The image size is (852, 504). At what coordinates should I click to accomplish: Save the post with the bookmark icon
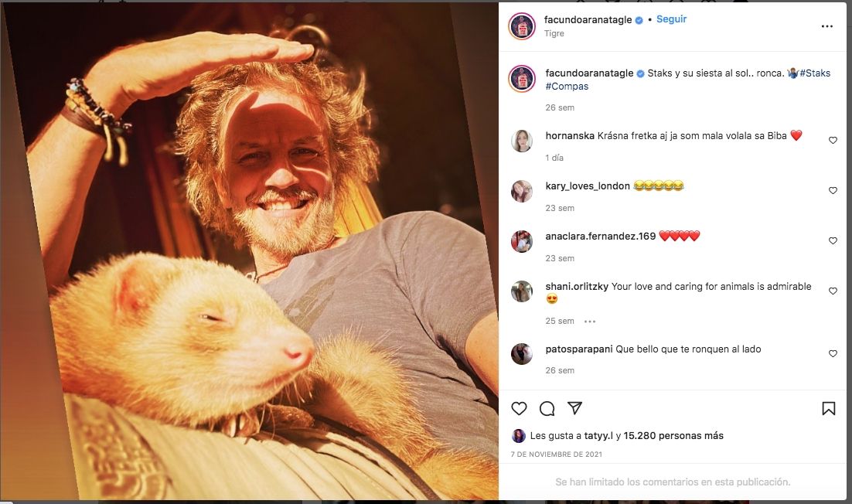pos(828,408)
